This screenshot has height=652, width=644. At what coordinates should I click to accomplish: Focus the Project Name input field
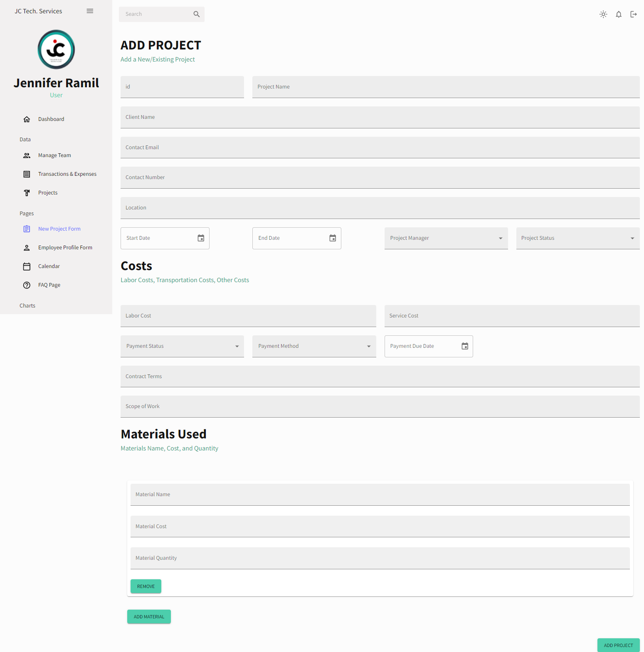[x=446, y=87]
